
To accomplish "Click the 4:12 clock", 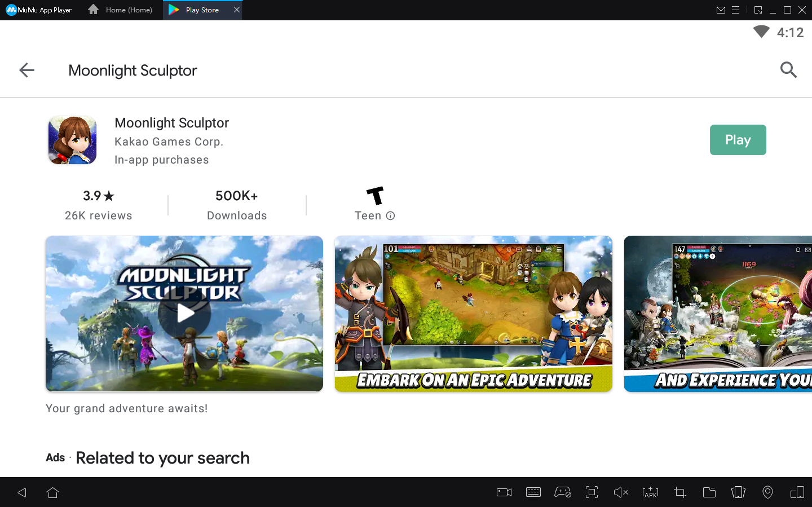I will [x=790, y=33].
